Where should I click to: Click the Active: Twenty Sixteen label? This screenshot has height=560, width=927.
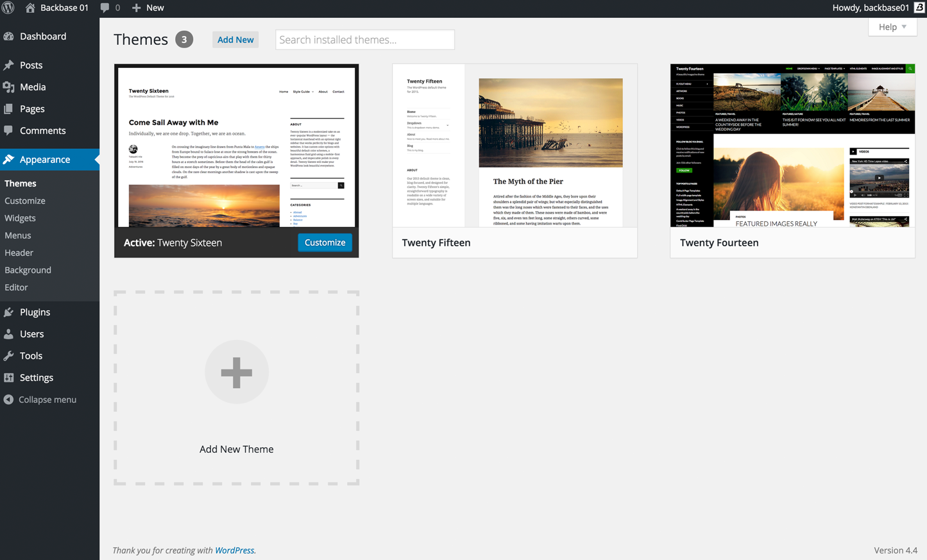(173, 243)
